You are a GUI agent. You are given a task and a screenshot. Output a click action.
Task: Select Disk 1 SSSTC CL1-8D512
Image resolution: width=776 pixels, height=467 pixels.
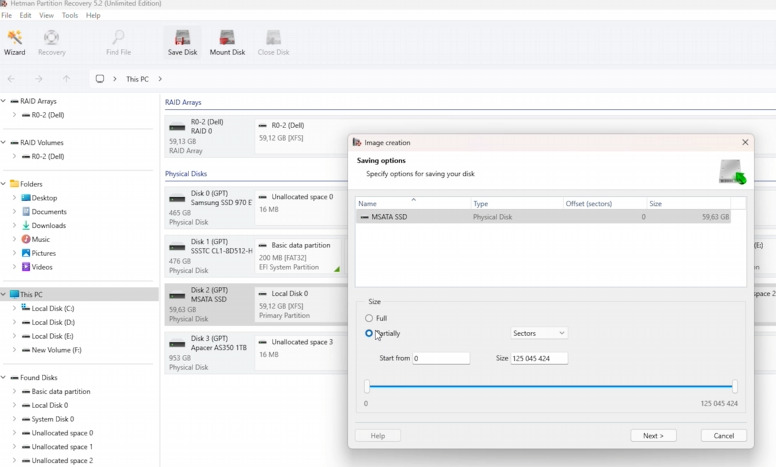[x=209, y=256]
